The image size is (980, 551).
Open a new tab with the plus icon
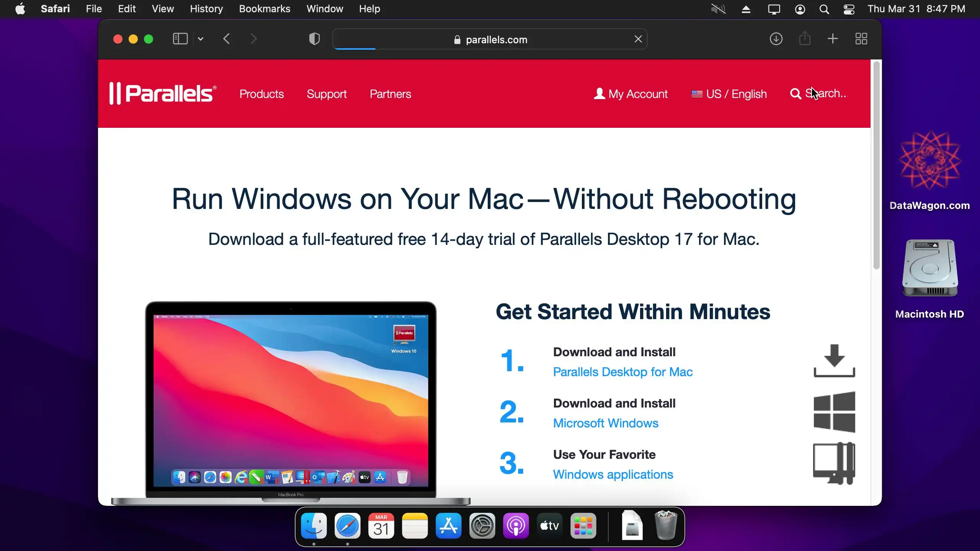(833, 39)
